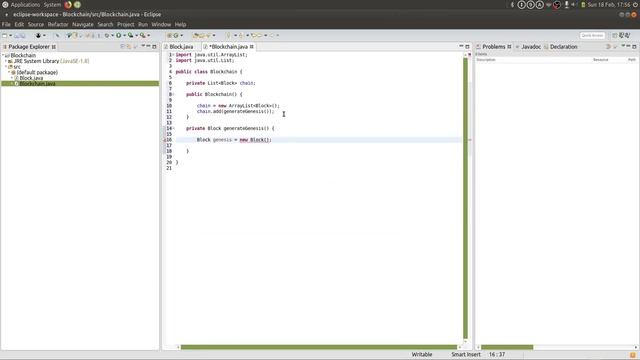640x360 pixels.
Task: Collapse the src folder node
Action: 6,67
